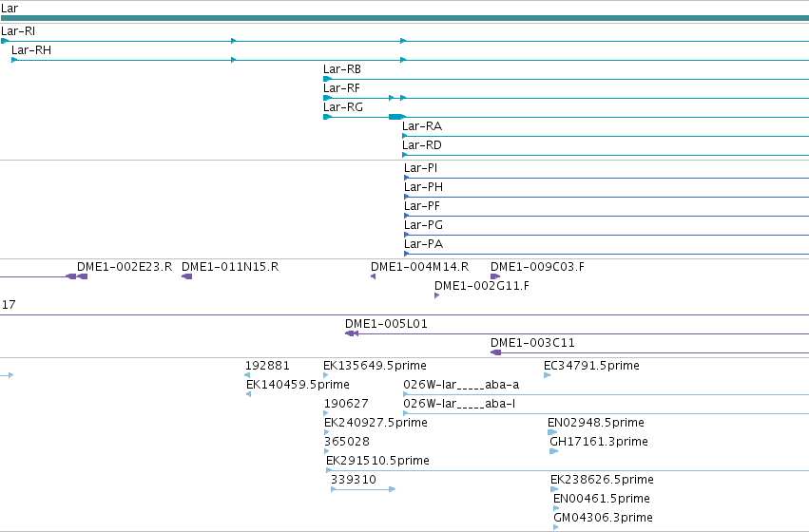Click the Lar-RI transcript label
The image size is (809, 532).
18,31
